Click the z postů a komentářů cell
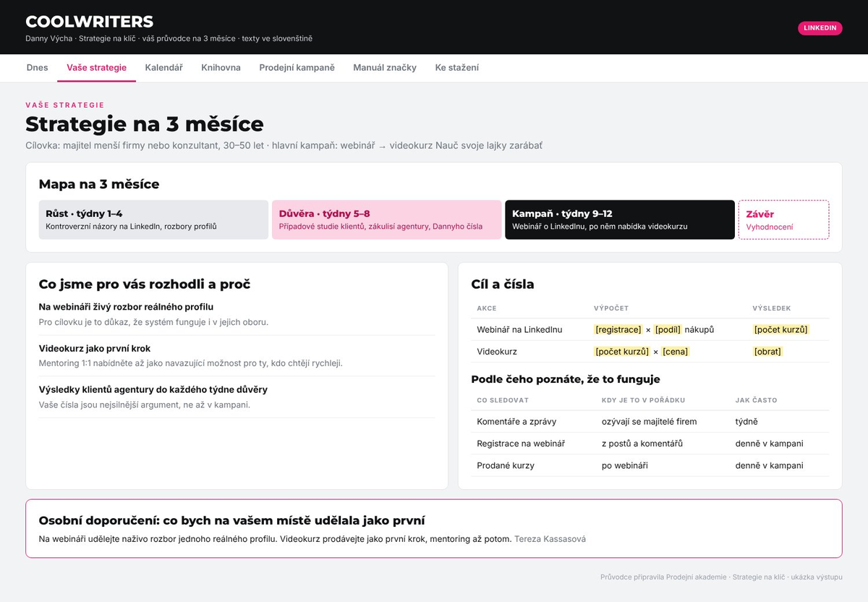 tap(642, 443)
